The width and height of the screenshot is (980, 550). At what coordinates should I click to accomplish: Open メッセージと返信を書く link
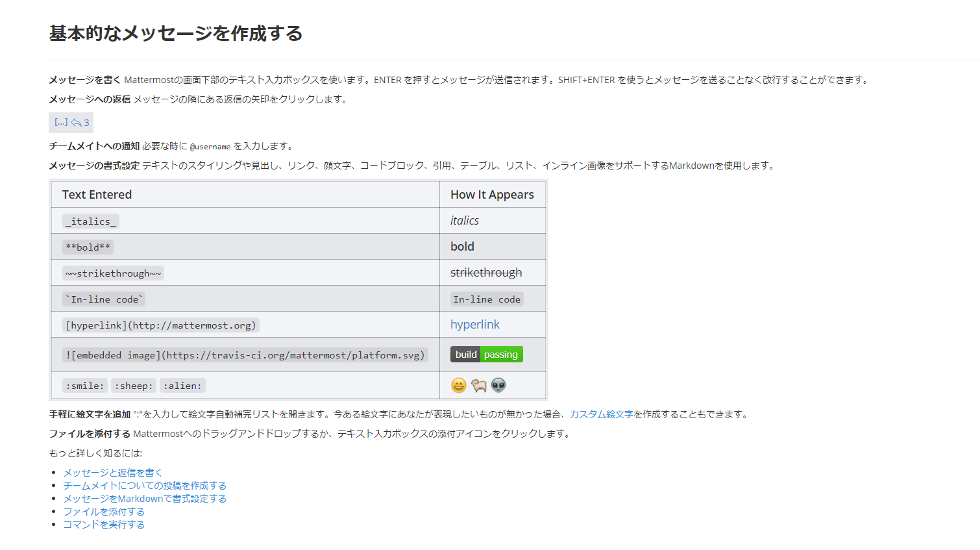point(112,472)
